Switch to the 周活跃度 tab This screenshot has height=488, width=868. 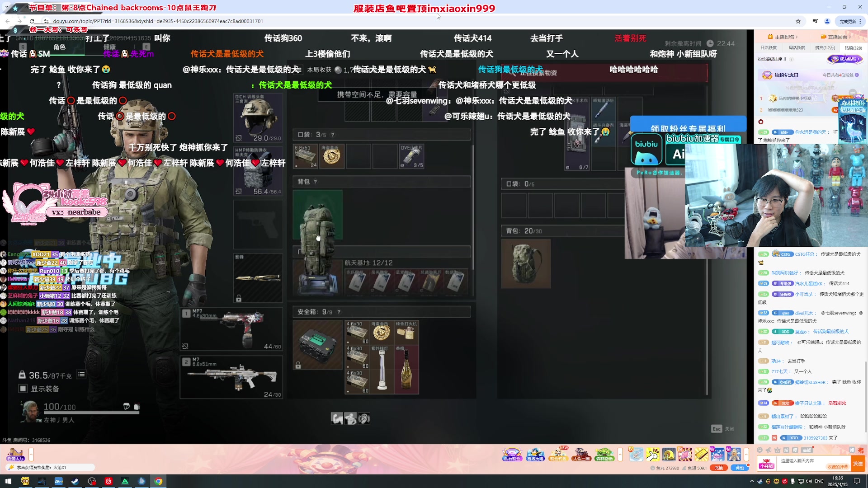pyautogui.click(x=797, y=47)
